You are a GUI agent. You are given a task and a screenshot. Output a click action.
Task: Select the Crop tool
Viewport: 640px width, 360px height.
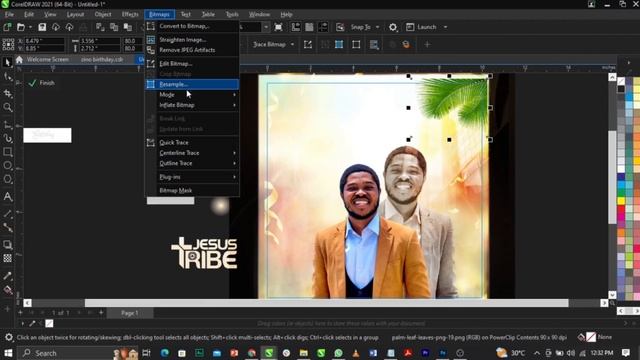point(7,93)
